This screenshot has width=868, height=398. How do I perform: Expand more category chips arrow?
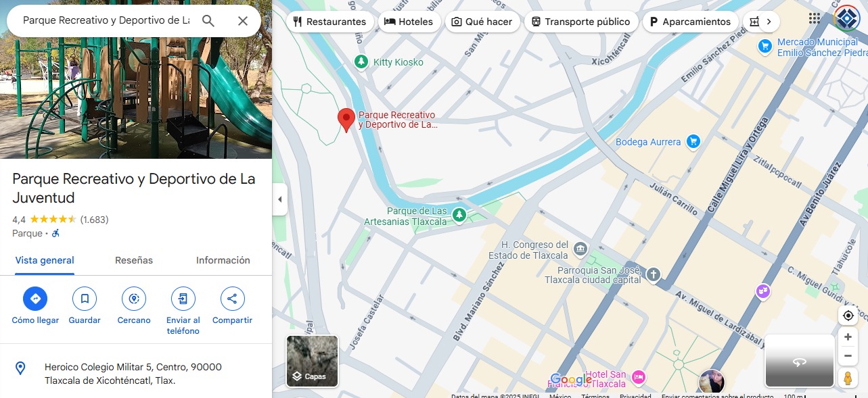tap(769, 22)
